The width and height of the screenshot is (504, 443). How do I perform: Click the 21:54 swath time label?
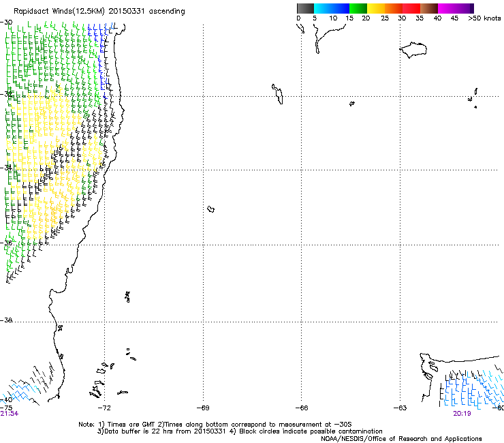(10, 414)
